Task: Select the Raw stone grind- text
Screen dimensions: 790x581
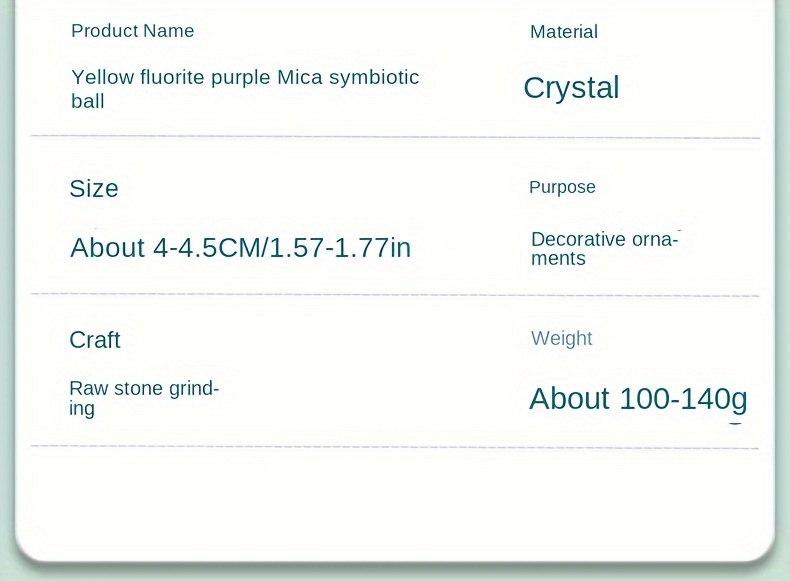Action: tap(144, 388)
